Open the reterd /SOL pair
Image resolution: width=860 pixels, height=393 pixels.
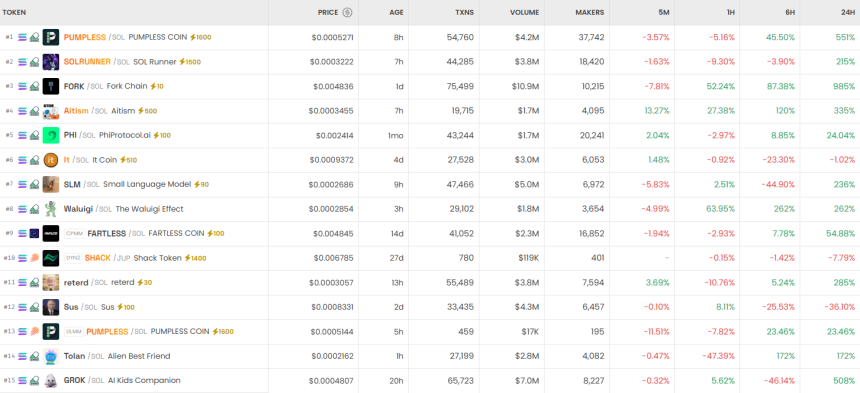click(x=85, y=282)
